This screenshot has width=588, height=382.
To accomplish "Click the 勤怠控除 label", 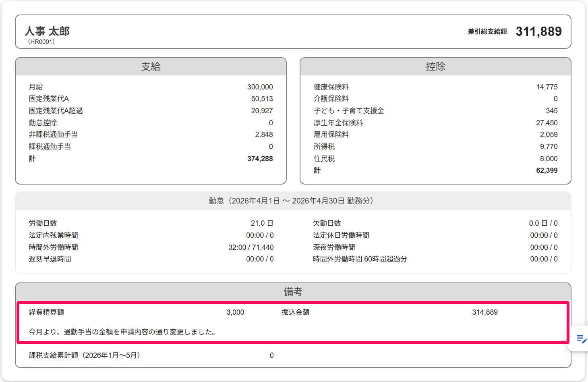I will 43,122.
